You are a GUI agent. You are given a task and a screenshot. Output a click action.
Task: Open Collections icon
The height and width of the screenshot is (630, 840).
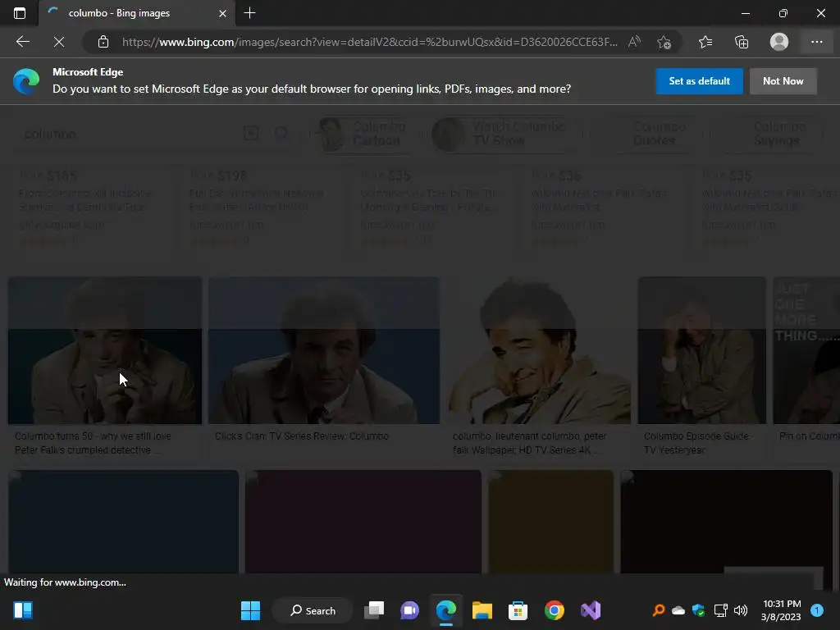tap(742, 42)
